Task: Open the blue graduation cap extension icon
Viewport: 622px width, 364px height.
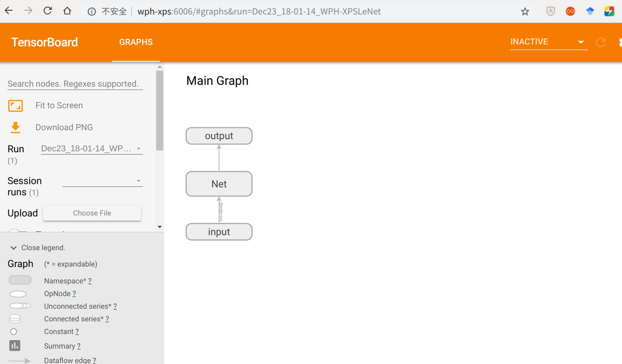Action: point(590,11)
